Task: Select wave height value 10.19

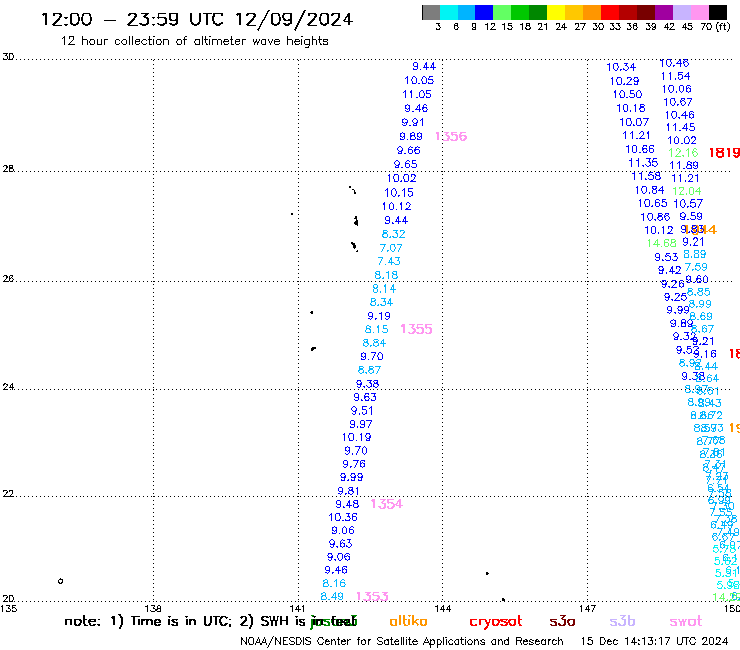Action: coord(357,437)
